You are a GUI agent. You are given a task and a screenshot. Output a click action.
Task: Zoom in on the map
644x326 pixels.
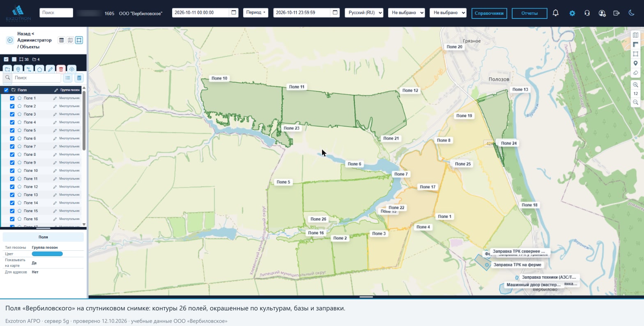coord(635,85)
